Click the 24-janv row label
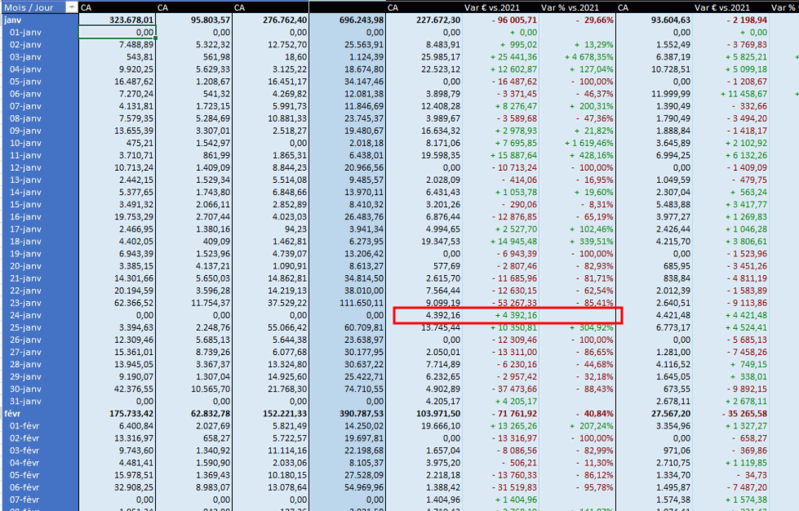 tap(26, 315)
